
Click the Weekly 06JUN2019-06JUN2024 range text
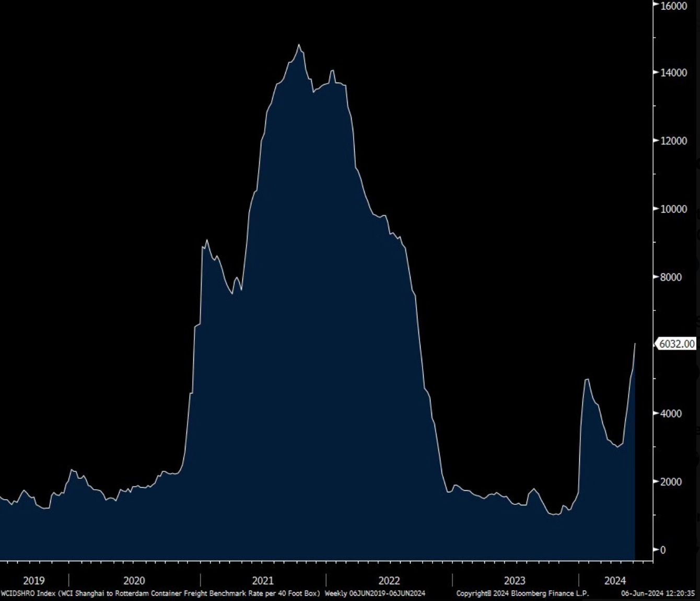tap(375, 594)
